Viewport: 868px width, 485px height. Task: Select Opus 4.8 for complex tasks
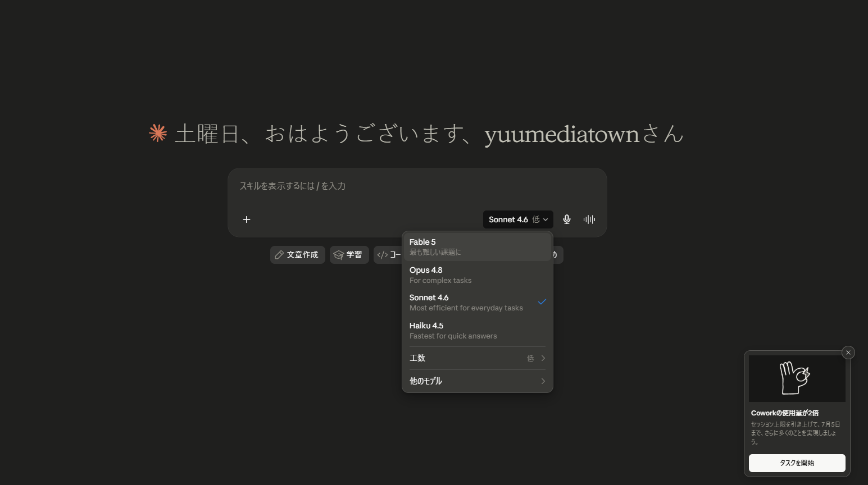point(477,275)
